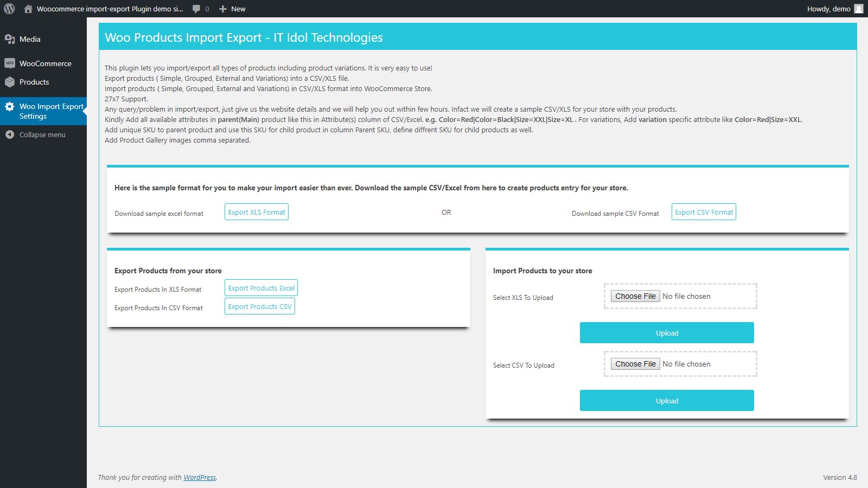Viewport: 868px width, 488px height.
Task: Click 'Import Products to your store' heading
Action: 542,271
